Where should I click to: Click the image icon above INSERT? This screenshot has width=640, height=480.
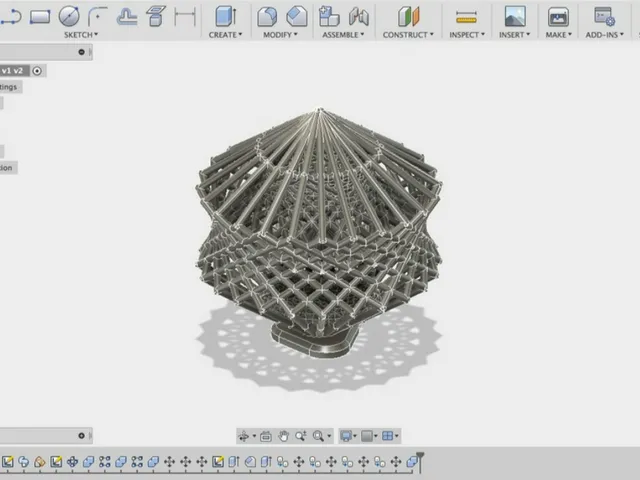point(515,16)
